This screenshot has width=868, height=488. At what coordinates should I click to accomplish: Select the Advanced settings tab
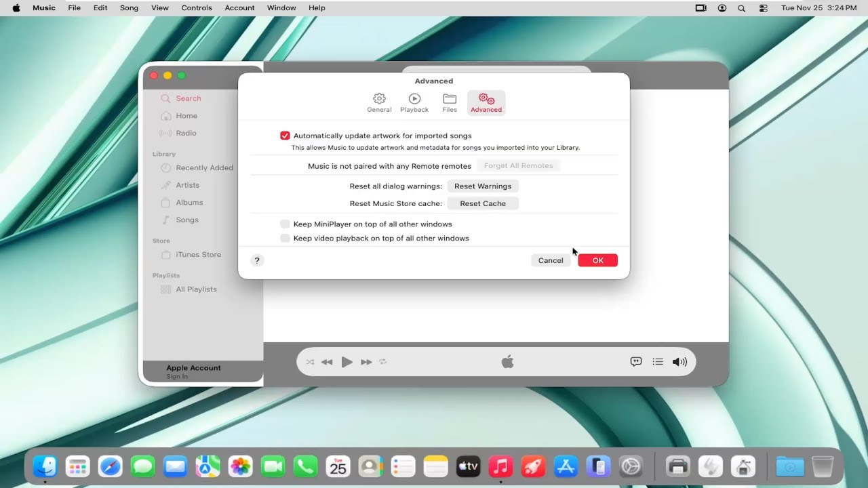486,103
